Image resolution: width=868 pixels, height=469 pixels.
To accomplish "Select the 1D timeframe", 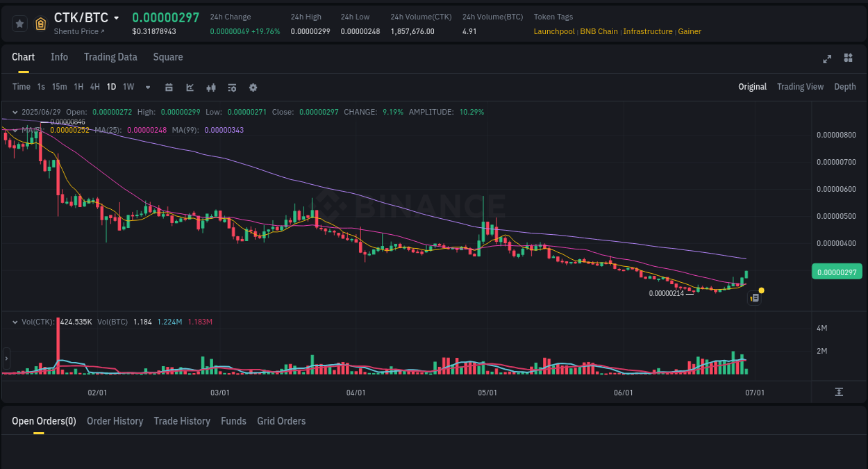I will pos(111,87).
